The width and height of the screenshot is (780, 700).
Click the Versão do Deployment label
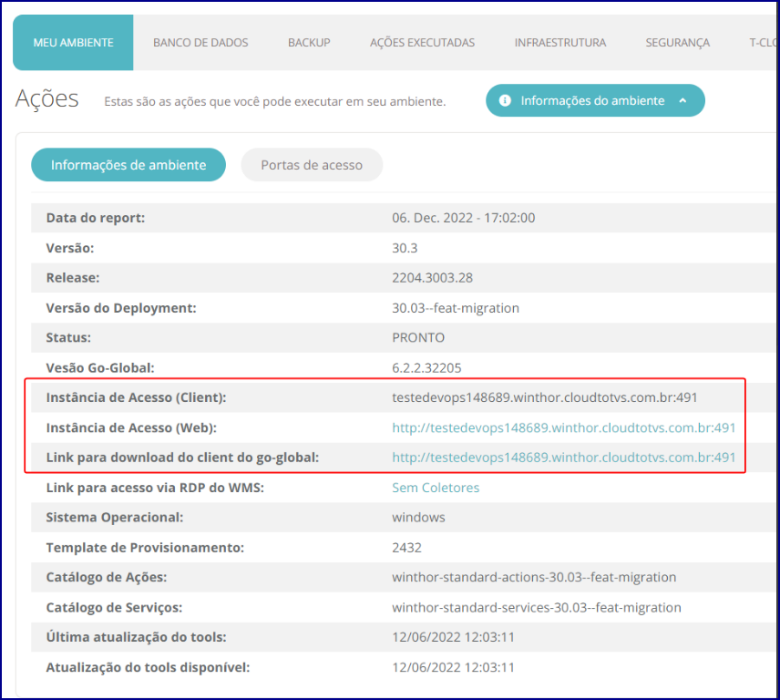pos(121,308)
